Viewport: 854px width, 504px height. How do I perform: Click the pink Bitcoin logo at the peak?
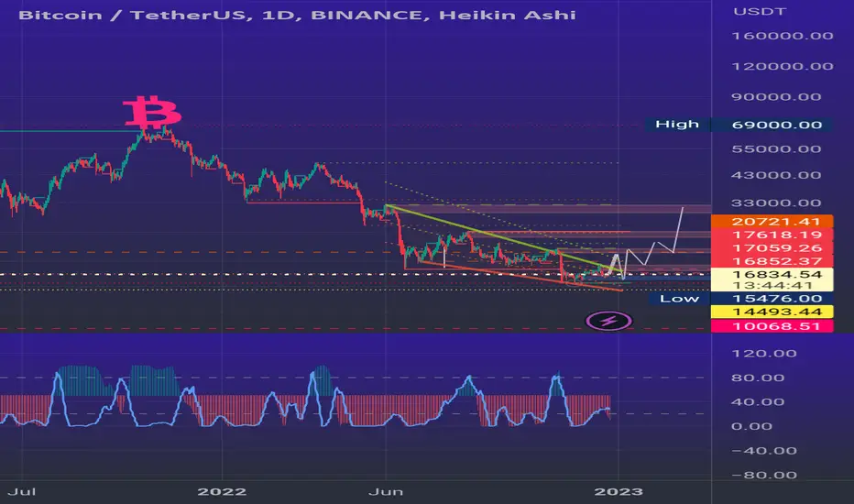click(151, 112)
